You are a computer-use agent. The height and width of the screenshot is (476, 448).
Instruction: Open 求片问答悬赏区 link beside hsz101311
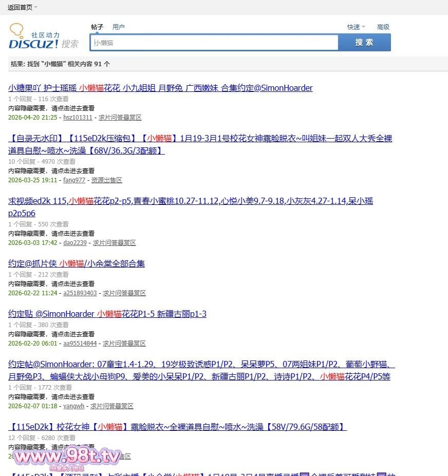tap(120, 118)
